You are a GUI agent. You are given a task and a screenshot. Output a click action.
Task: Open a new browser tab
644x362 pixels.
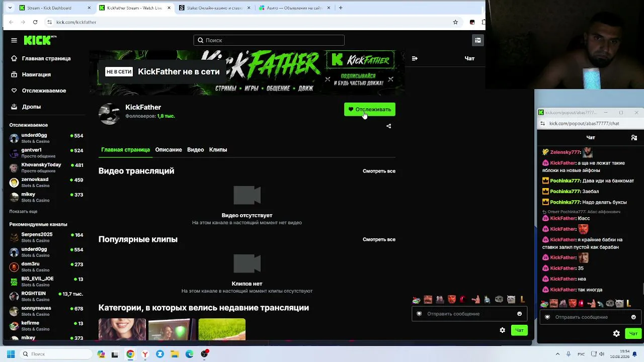click(341, 8)
